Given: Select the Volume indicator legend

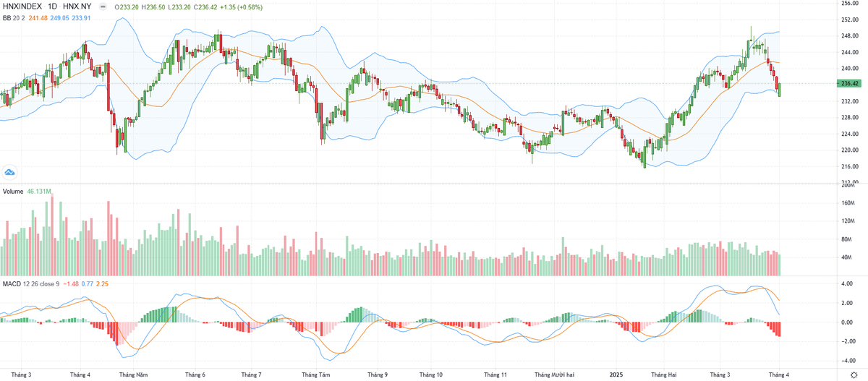Looking at the screenshot, I should pos(13,192).
